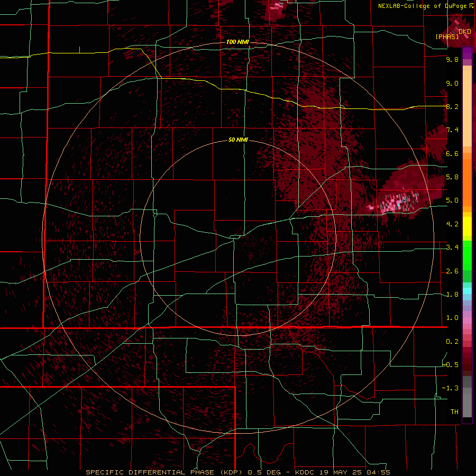Screen dimensions: 476x476
Task: Click the 50 NMI range ring label
Action: click(x=238, y=140)
